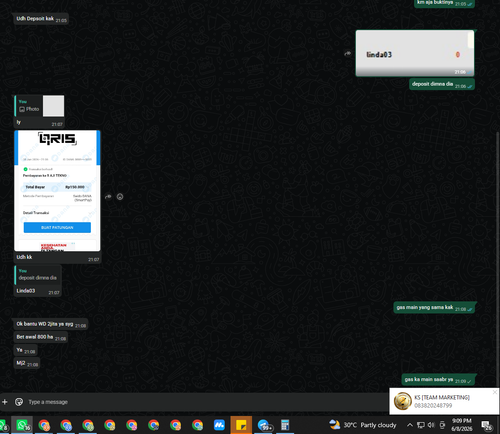Screen dimensions: 500x434
Task: Select the caption 'Udh kk'
Action: pos(24,257)
